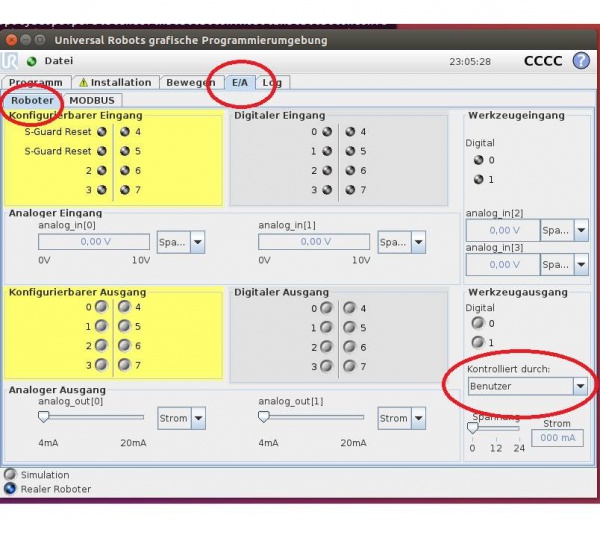Expand analog_in[0] range dropdown
600x535 pixels.
pos(198,242)
